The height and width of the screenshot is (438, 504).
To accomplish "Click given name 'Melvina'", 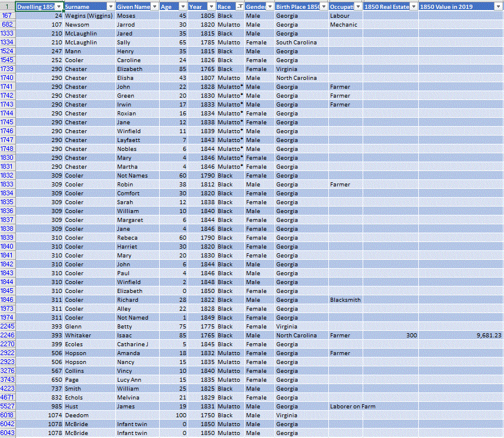I will (x=137, y=398).
